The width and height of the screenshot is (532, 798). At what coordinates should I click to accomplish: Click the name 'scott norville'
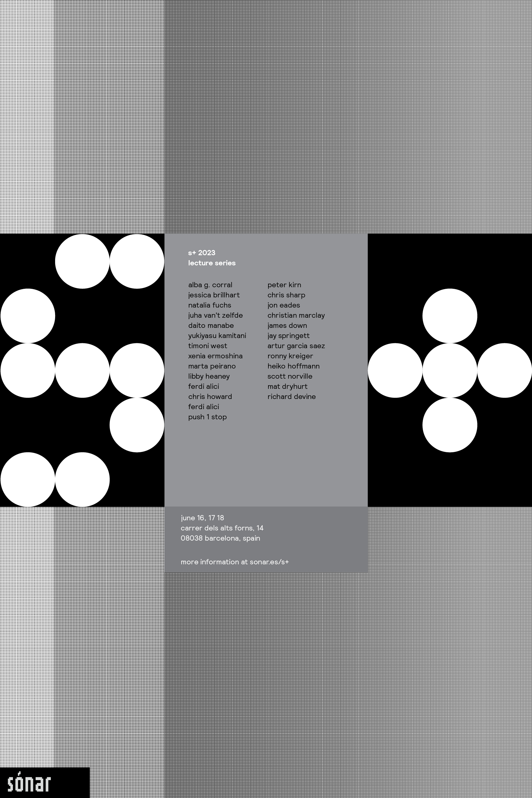[x=290, y=377]
